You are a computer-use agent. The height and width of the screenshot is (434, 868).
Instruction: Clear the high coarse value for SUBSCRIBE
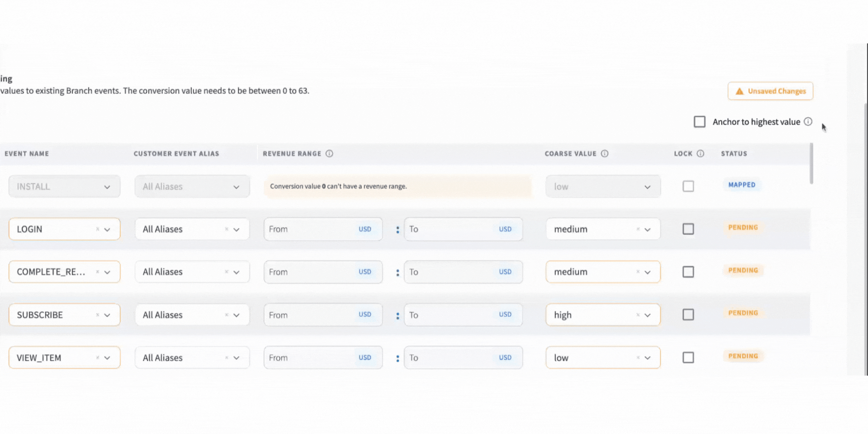pyautogui.click(x=638, y=315)
